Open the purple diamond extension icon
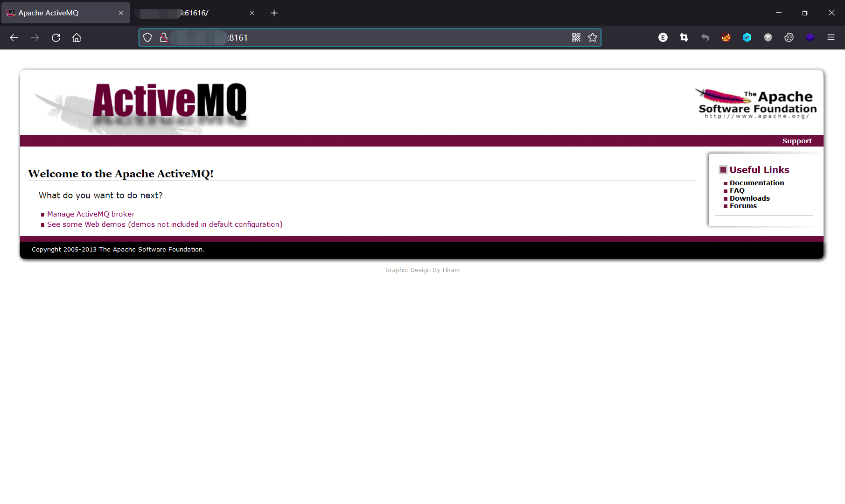The image size is (845, 504). pos(810,38)
